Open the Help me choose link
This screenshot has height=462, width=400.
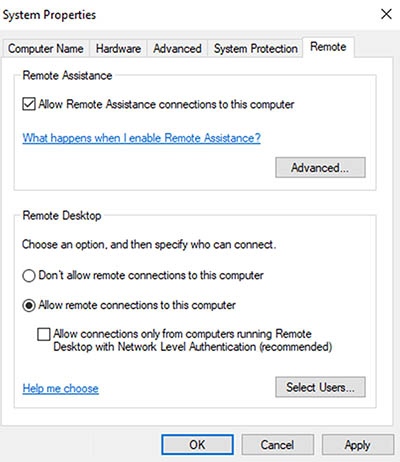[x=61, y=388]
